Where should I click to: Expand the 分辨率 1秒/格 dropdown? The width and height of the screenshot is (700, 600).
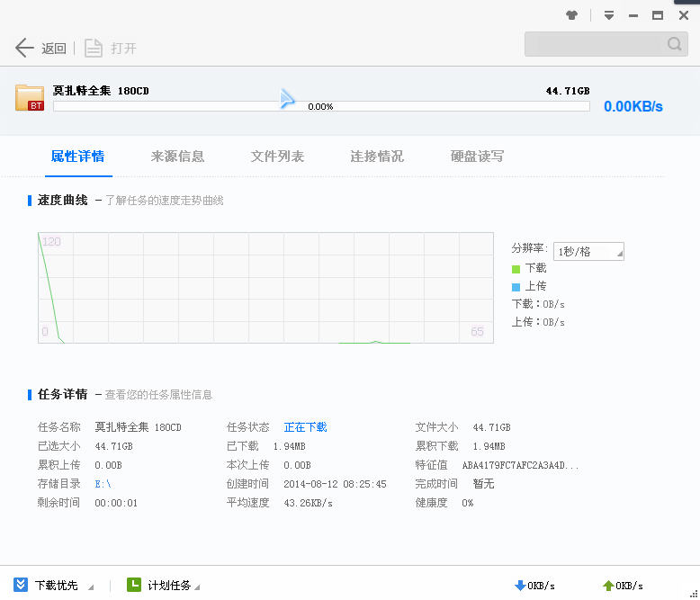tap(588, 251)
